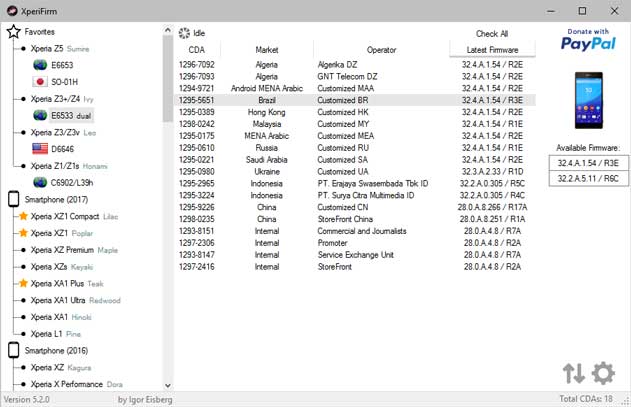Toggle favorite star on Xperia XA1 Plus
This screenshot has height=407, width=631.
[23, 283]
